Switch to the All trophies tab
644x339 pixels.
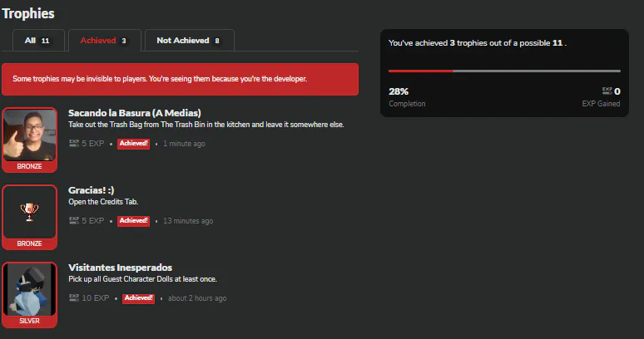tap(37, 40)
